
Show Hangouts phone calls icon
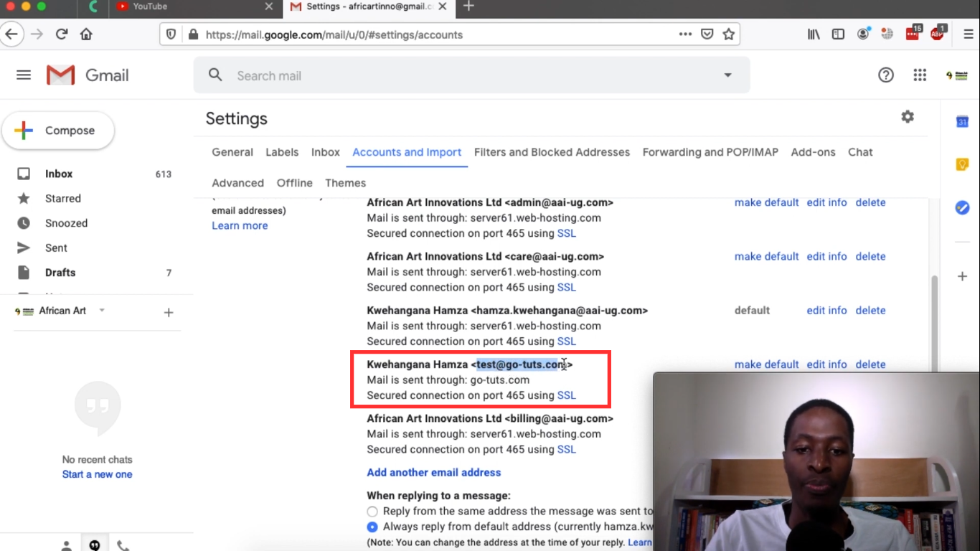(x=123, y=545)
